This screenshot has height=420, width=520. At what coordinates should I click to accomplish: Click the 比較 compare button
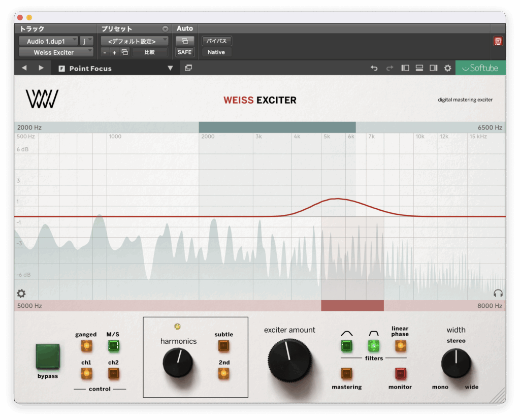pyautogui.click(x=150, y=52)
